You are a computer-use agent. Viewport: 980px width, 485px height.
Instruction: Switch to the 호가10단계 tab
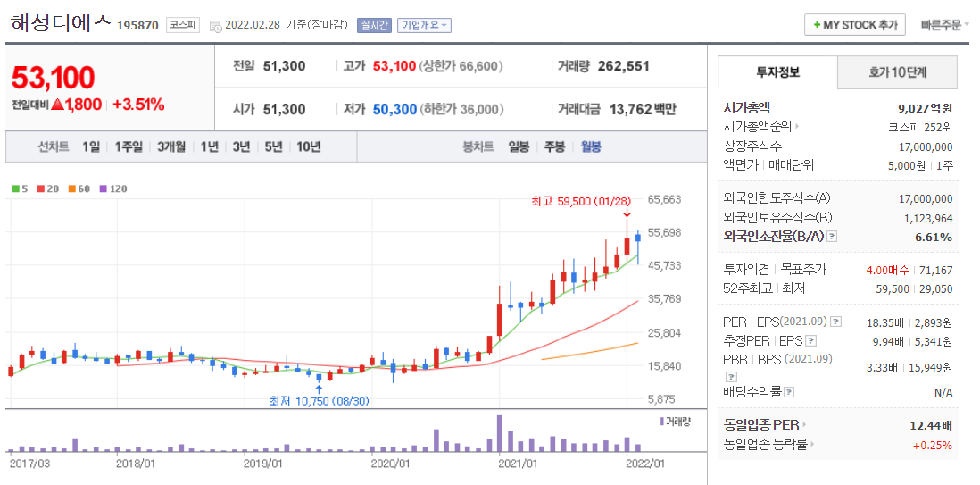(898, 72)
